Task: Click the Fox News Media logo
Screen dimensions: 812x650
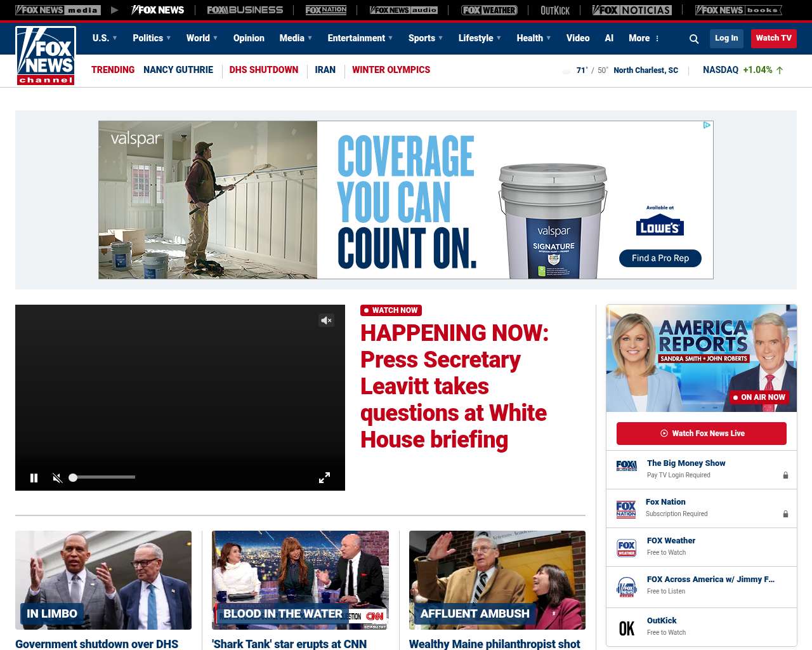Action: click(58, 10)
